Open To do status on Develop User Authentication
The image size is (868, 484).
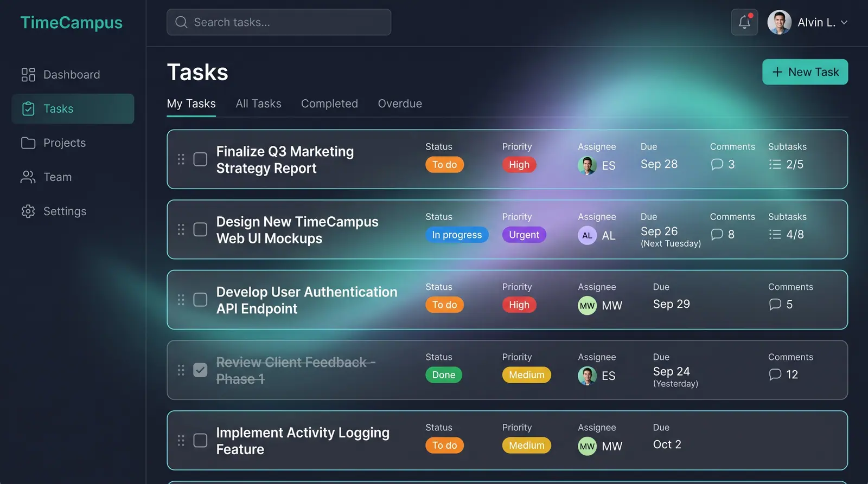pos(444,305)
